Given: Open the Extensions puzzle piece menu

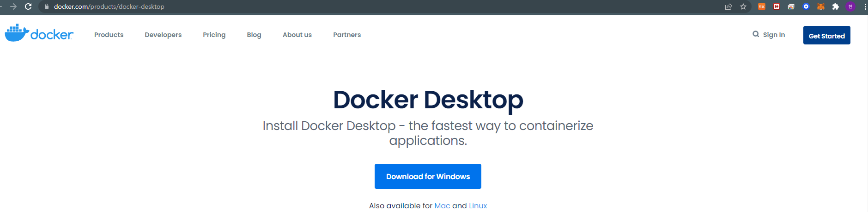Looking at the screenshot, I should coord(836,6).
